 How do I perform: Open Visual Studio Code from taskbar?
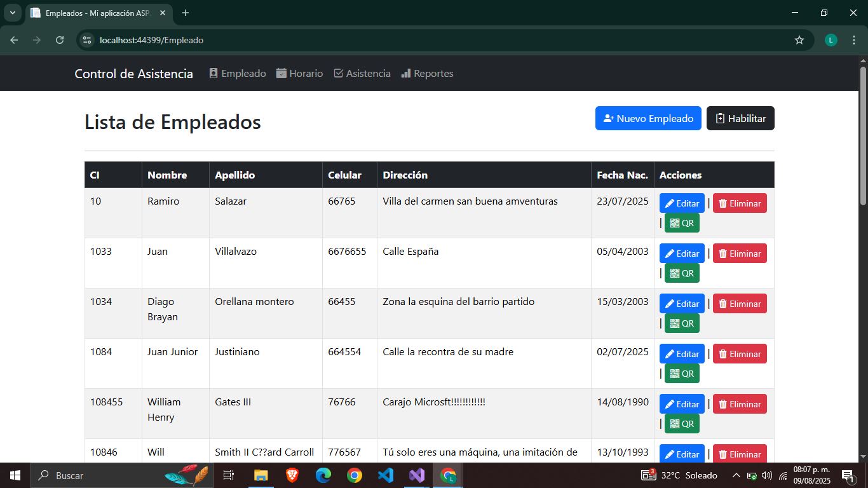coord(386,475)
